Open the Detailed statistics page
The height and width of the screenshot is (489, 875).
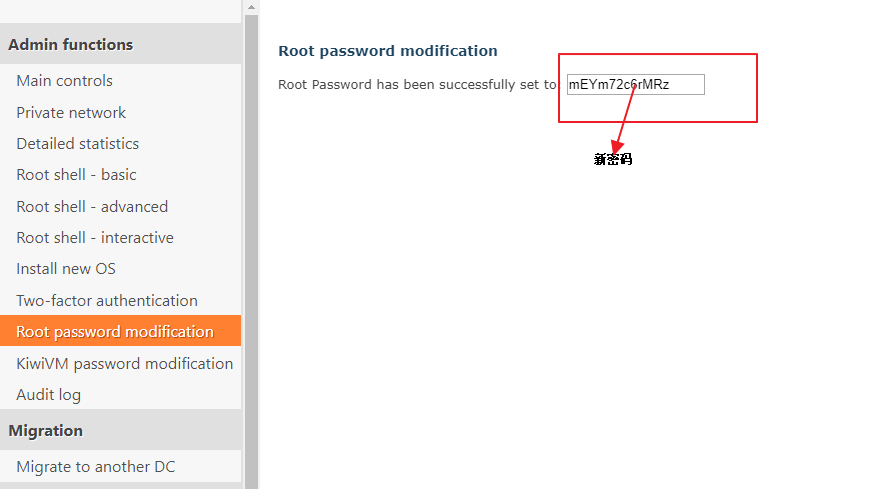(77, 144)
